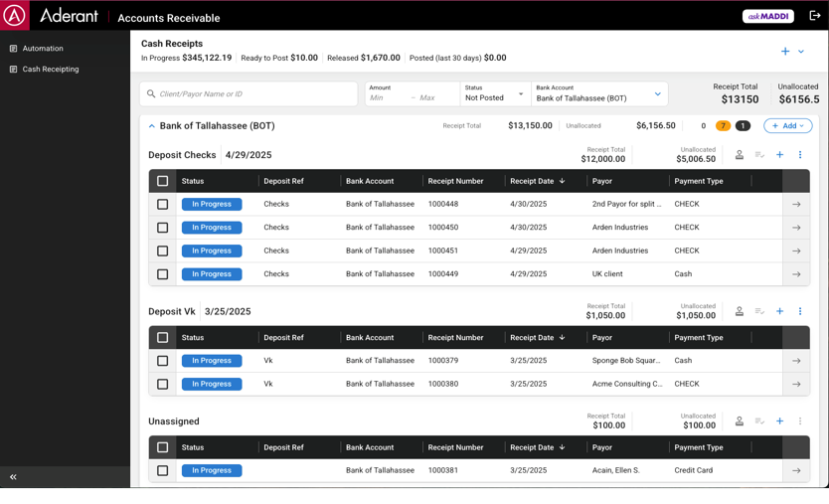This screenshot has height=504, width=829.
Task: Check the receipt 1000380 row
Action: coord(162,384)
